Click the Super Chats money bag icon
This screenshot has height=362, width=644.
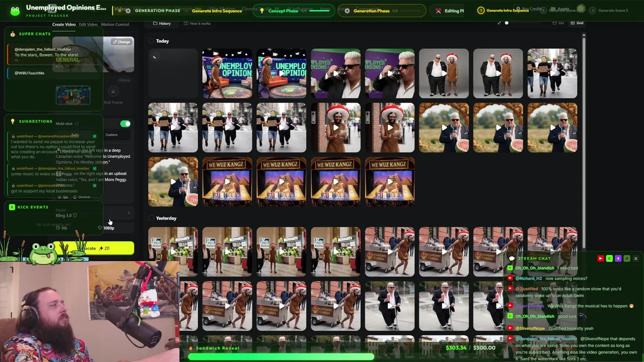point(13,34)
